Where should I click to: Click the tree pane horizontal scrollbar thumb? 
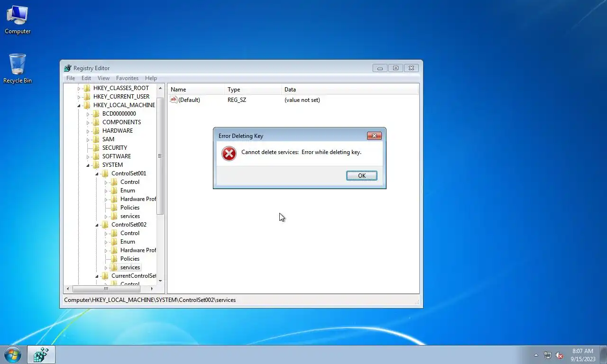106,288
